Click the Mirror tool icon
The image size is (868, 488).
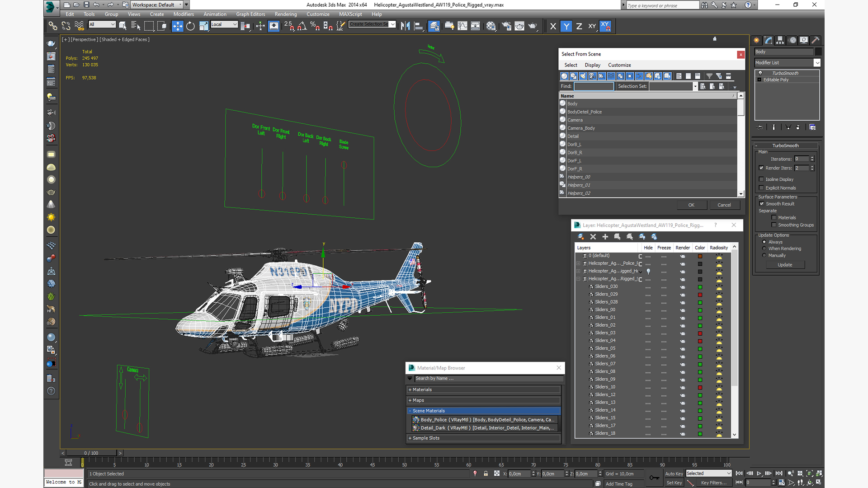pyautogui.click(x=405, y=26)
